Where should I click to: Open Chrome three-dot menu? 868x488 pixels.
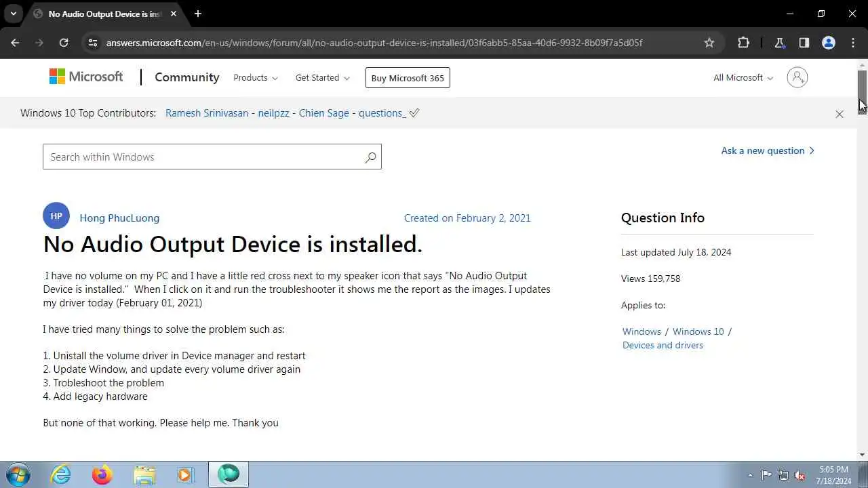click(x=853, y=43)
